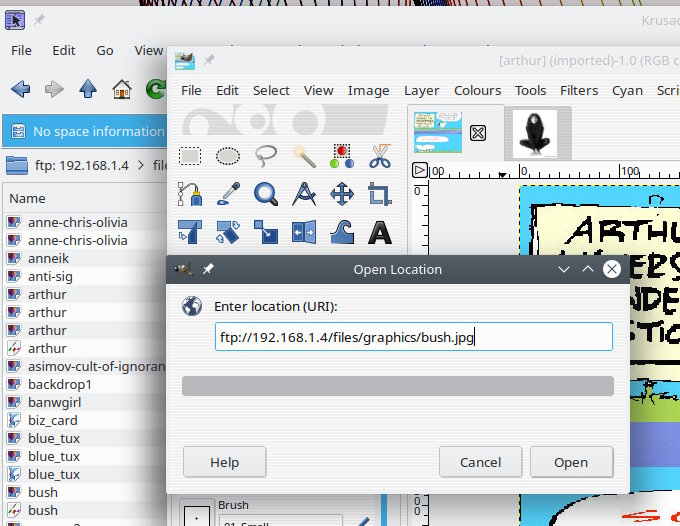Close the arthur image tab
Screen dimensions: 680x526
click(x=477, y=133)
